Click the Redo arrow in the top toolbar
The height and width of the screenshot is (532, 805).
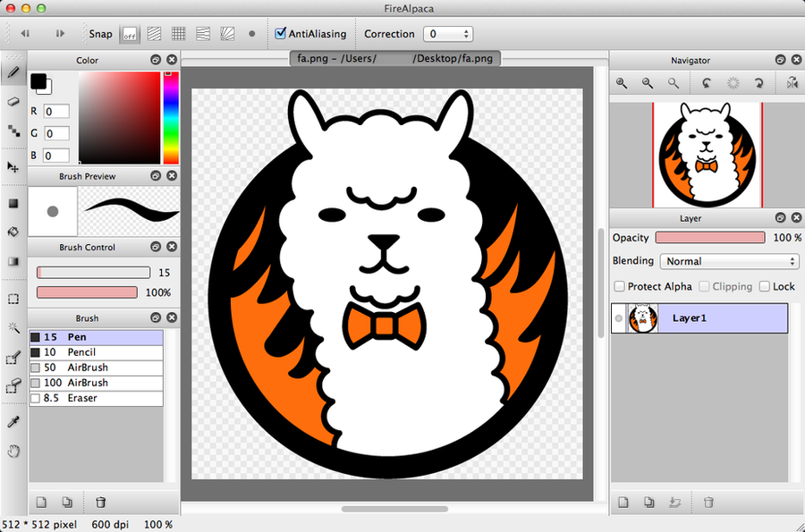(60, 34)
